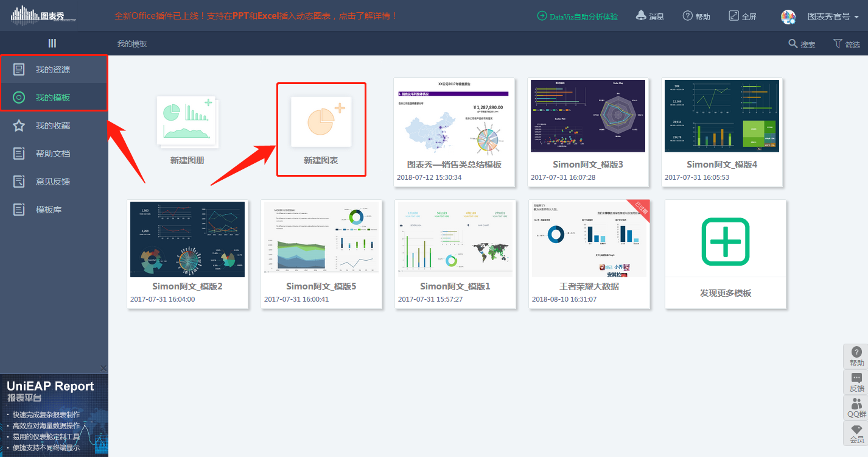Open the UniEAP Report advertisement banner
The image size is (868, 457).
[x=54, y=416]
